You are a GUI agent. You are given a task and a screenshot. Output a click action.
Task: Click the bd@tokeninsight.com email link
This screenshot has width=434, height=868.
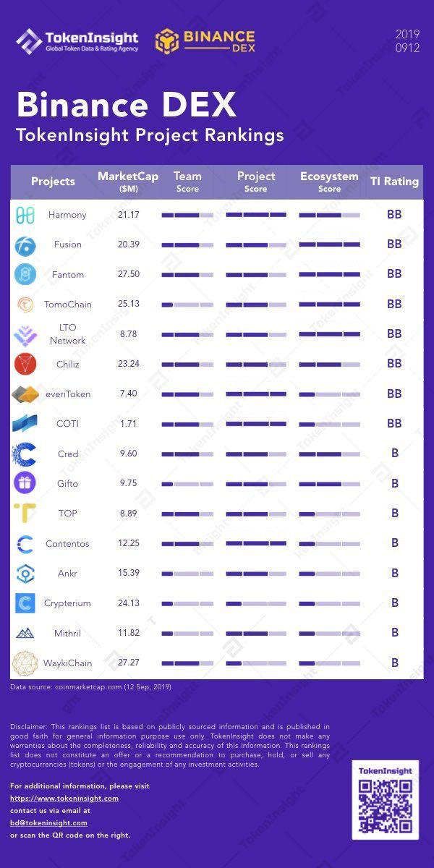(x=48, y=823)
